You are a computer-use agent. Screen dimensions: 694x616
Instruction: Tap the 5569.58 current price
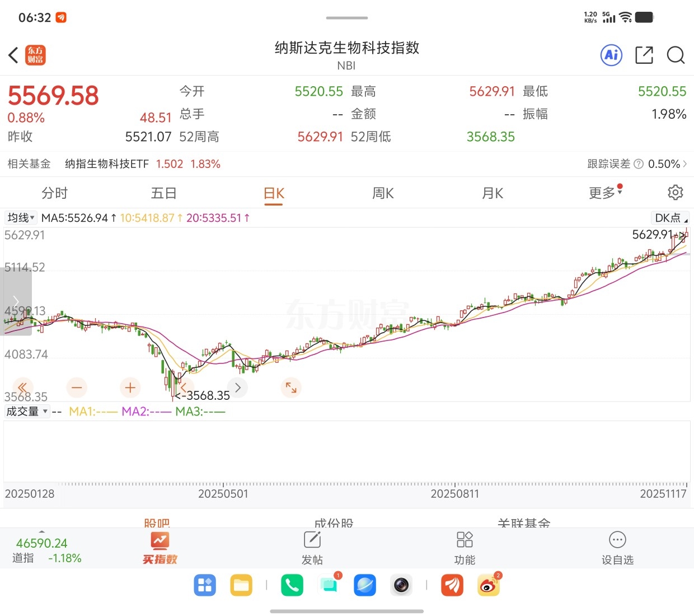[x=53, y=95]
